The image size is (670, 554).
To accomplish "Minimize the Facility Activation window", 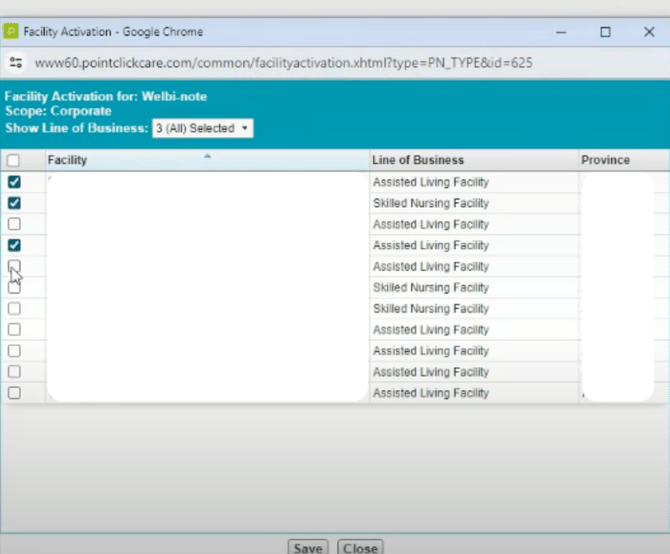I will tap(561, 32).
